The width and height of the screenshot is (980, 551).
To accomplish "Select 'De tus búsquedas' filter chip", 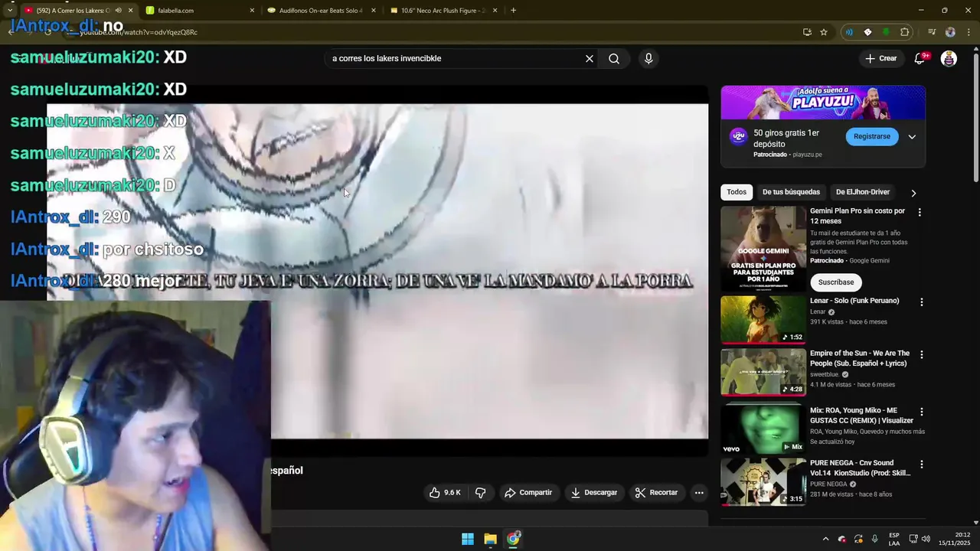I will pos(791,192).
